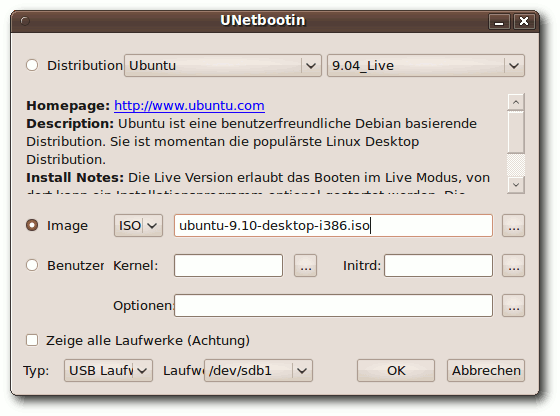The height and width of the screenshot is (416, 560).
Task: Click the description scroll down arrow
Action: pos(516,185)
